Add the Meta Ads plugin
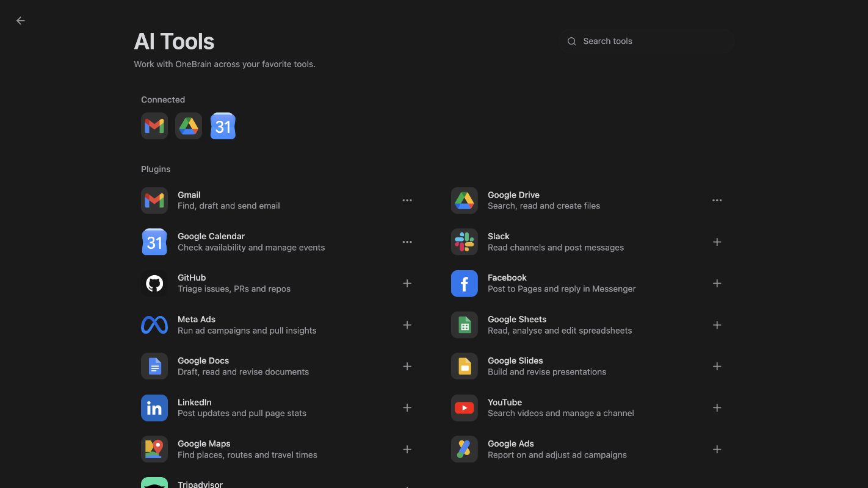This screenshot has width=868, height=488. tap(407, 325)
